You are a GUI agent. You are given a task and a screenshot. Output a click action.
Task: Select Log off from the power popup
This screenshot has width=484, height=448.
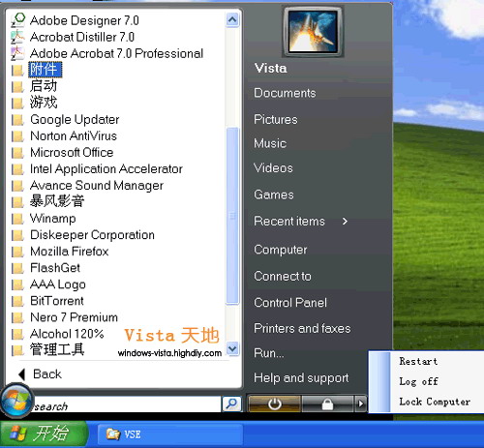click(x=418, y=381)
